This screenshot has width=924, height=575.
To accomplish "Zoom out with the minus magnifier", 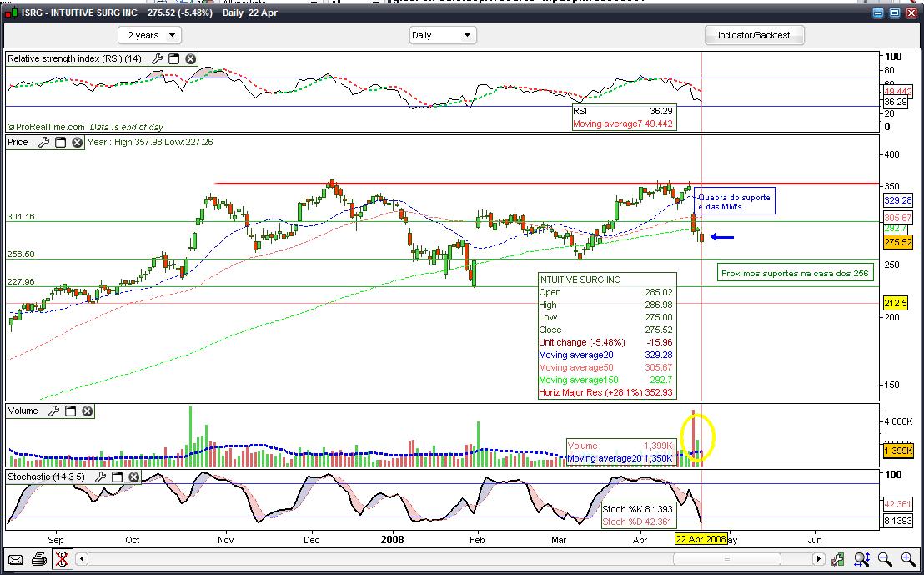I will [x=885, y=558].
